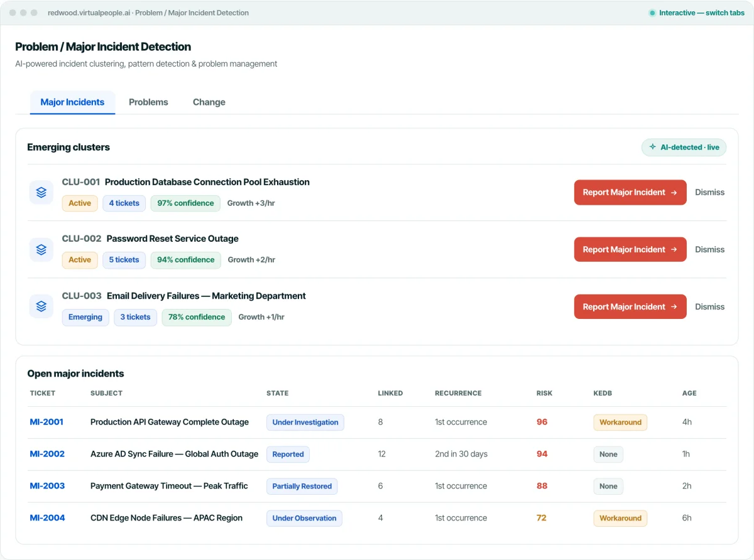Image resolution: width=754 pixels, height=560 pixels.
Task: Click the CLU-003 cluster layers icon
Action: click(x=41, y=306)
